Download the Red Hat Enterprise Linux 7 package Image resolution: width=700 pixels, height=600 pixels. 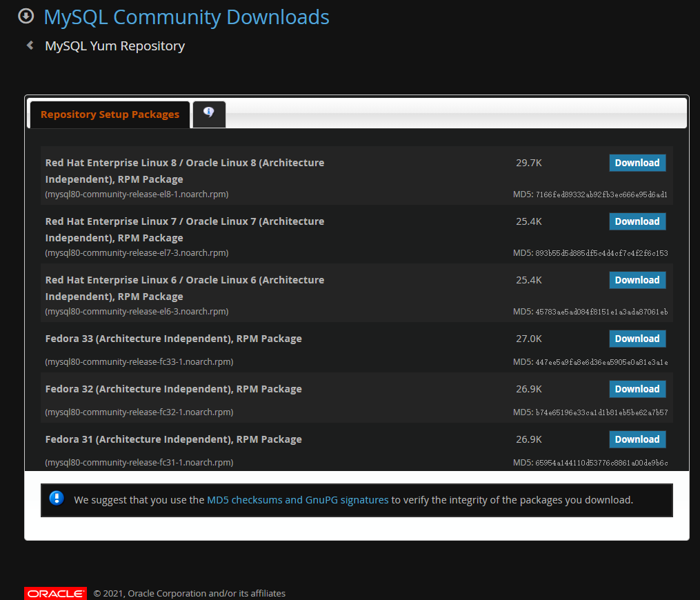(x=637, y=221)
